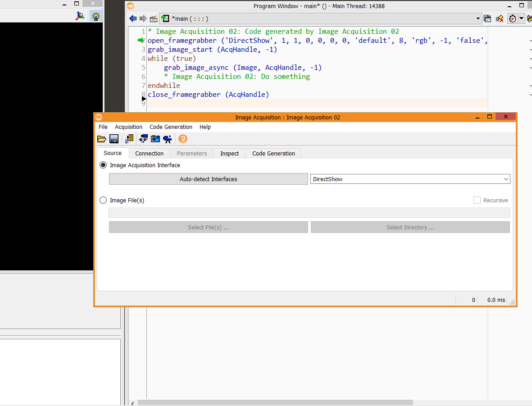
Task: Click the light bulb icon in graphics window
Action: (x=96, y=16)
